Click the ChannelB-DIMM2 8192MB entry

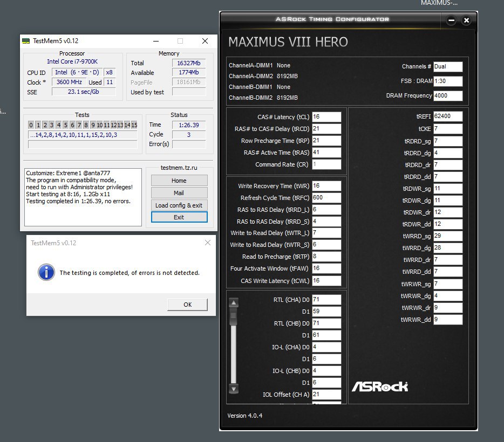tap(263, 98)
